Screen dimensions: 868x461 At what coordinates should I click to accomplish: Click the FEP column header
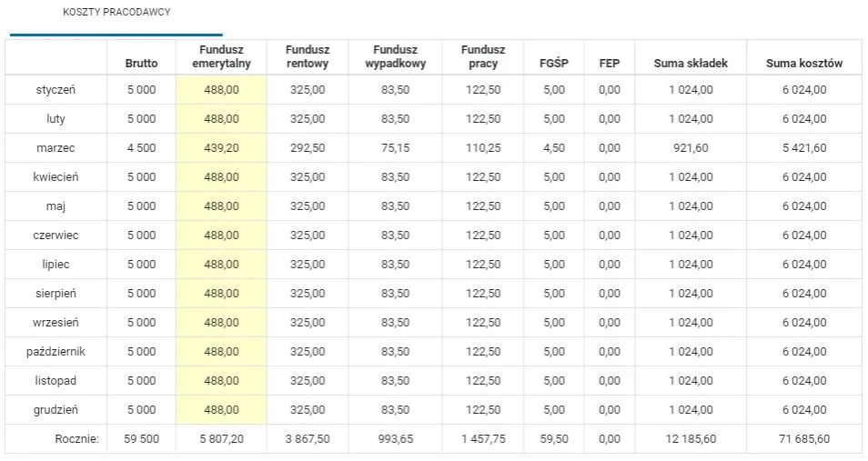click(x=610, y=64)
